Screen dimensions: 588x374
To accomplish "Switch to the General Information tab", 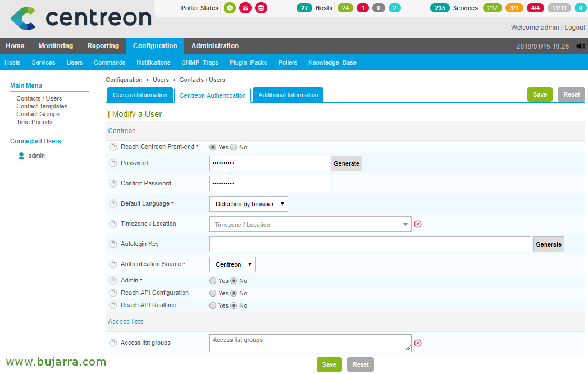I will tap(140, 95).
